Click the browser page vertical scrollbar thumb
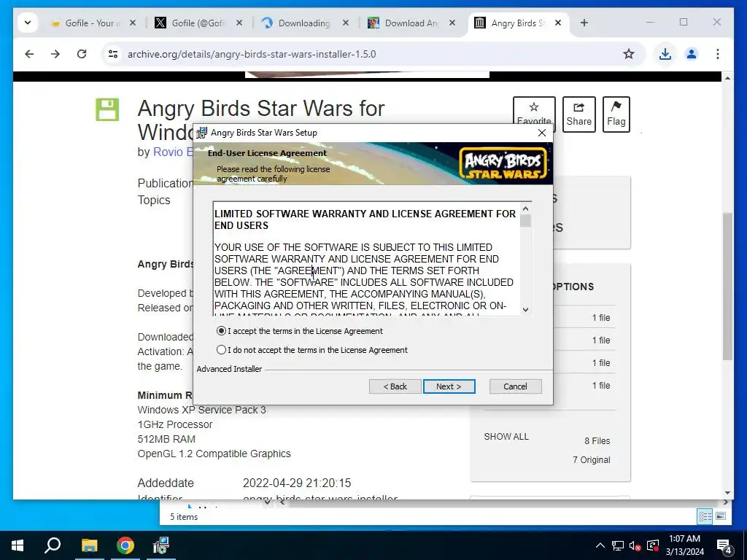747x560 pixels. point(727,286)
